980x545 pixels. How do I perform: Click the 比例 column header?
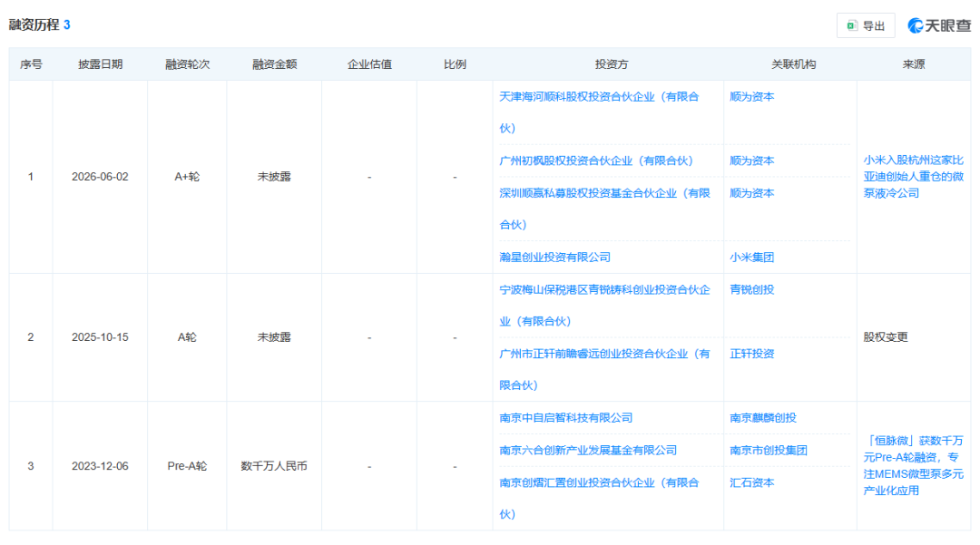455,64
